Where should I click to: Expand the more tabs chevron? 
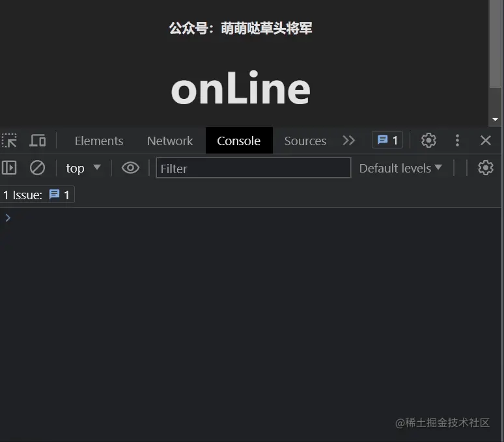click(x=349, y=141)
